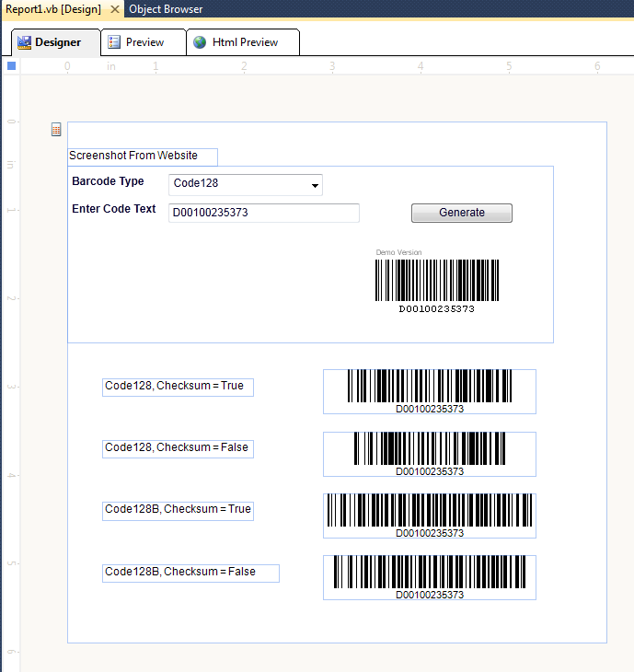Select barcode beside Code128B Checksum True
This screenshot has height=672, width=634.
(430, 516)
